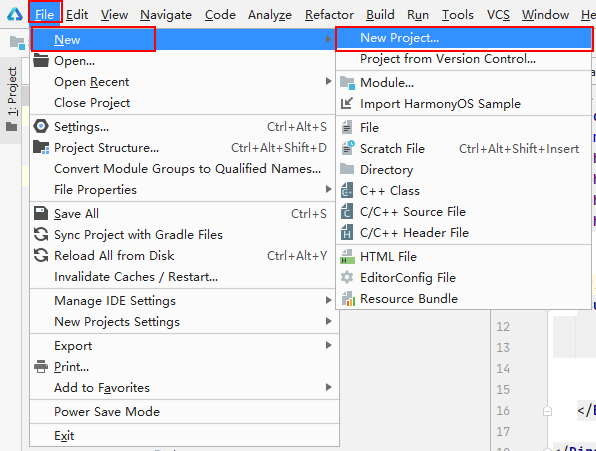Viewport: 596px width, 451px height.
Task: Open the Build menu
Action: (380, 14)
